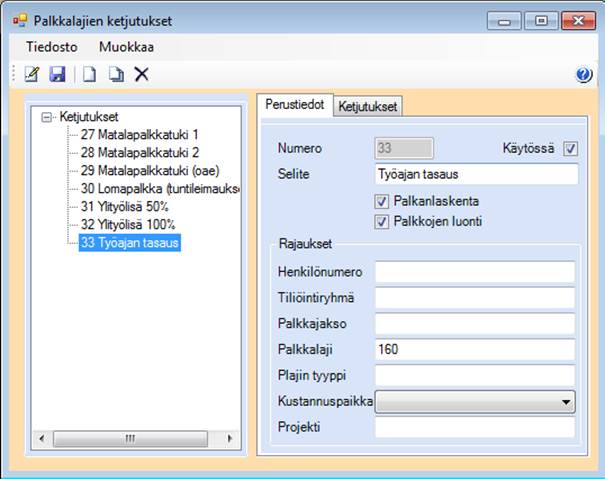Click into the Palkkalaji input field
Viewport: 605px width, 479px height.
[474, 350]
